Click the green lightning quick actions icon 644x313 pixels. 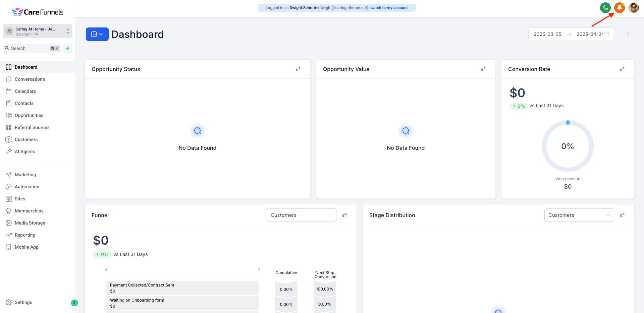(68, 48)
